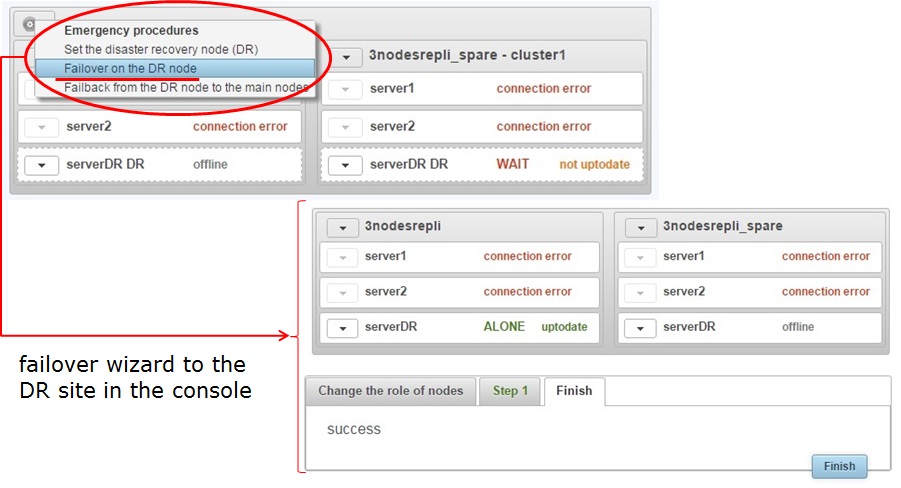Switch to the 'Step 1' tab

click(x=510, y=391)
